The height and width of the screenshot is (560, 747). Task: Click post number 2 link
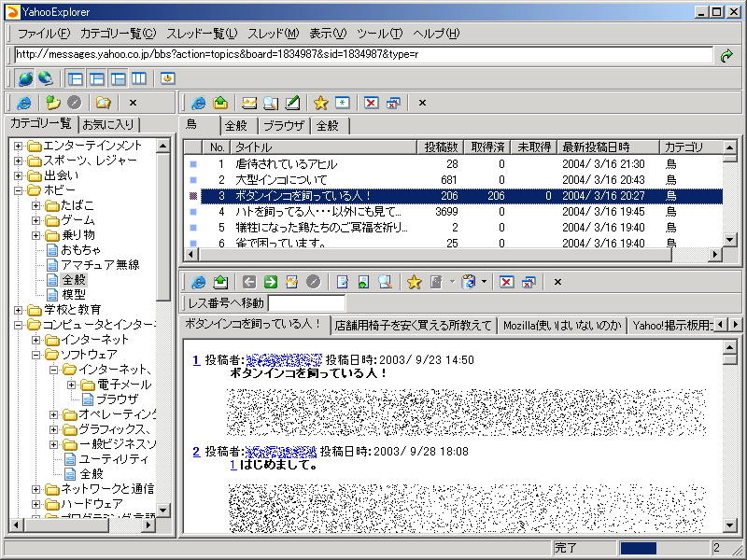pos(196,452)
